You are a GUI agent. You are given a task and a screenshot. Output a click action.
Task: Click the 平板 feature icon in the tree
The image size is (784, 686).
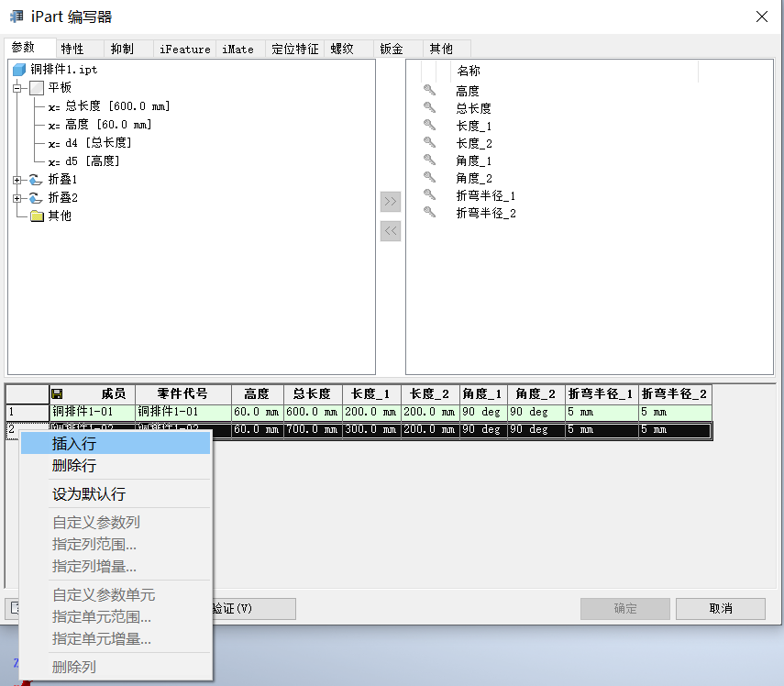(37, 88)
